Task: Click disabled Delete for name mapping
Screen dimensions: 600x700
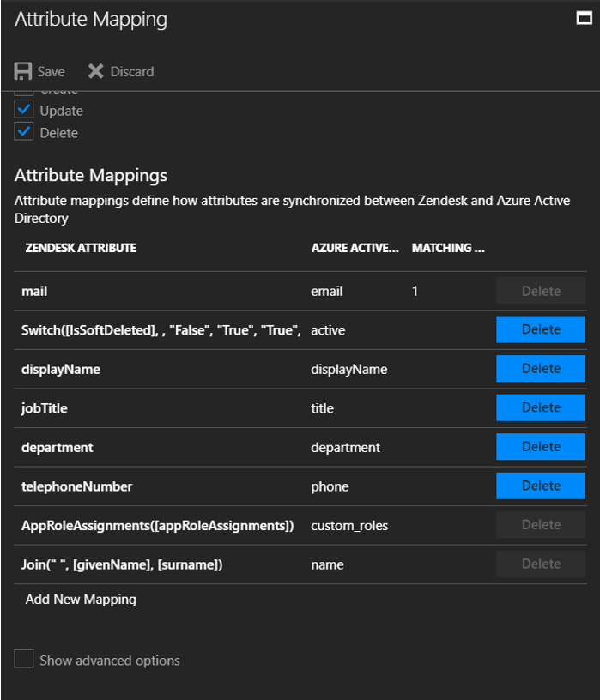Action: pos(541,564)
